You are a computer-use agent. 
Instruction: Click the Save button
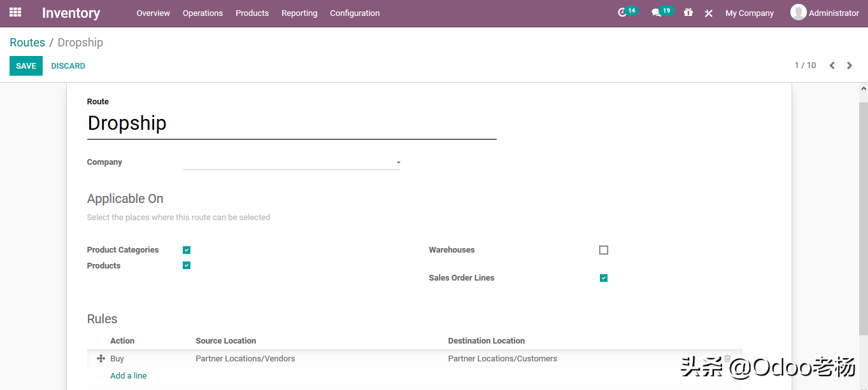tap(26, 66)
